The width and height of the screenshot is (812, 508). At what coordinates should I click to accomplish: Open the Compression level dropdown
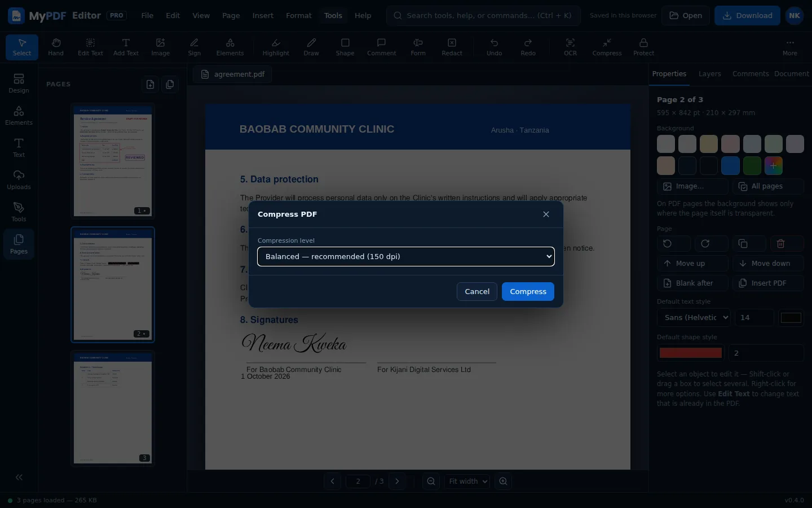click(x=406, y=257)
